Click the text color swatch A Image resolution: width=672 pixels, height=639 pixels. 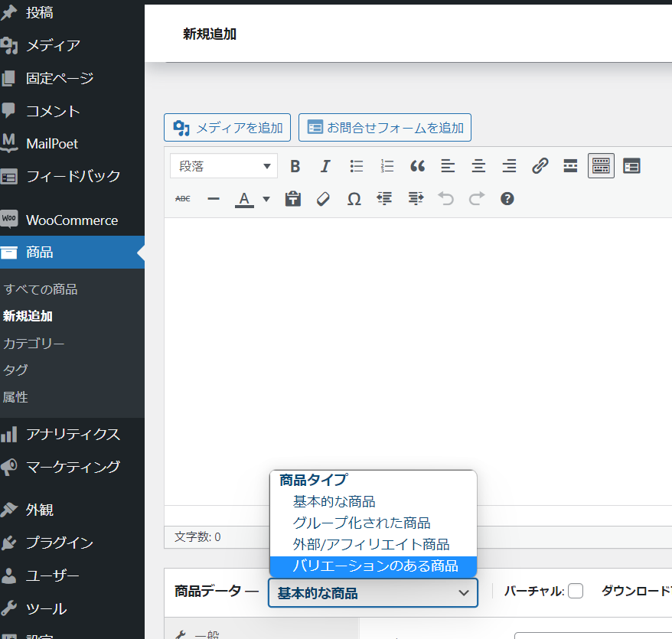(x=244, y=199)
